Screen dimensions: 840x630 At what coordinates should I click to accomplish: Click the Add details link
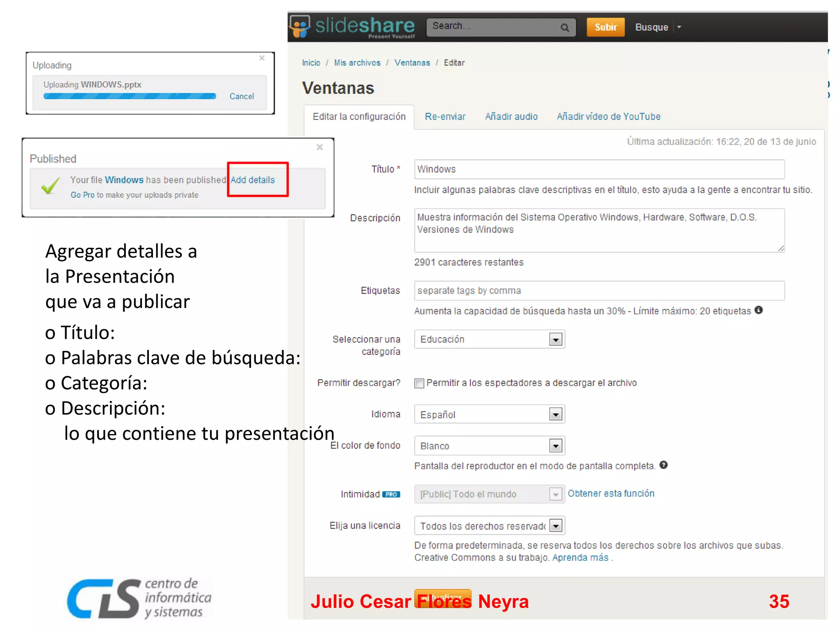click(x=253, y=180)
